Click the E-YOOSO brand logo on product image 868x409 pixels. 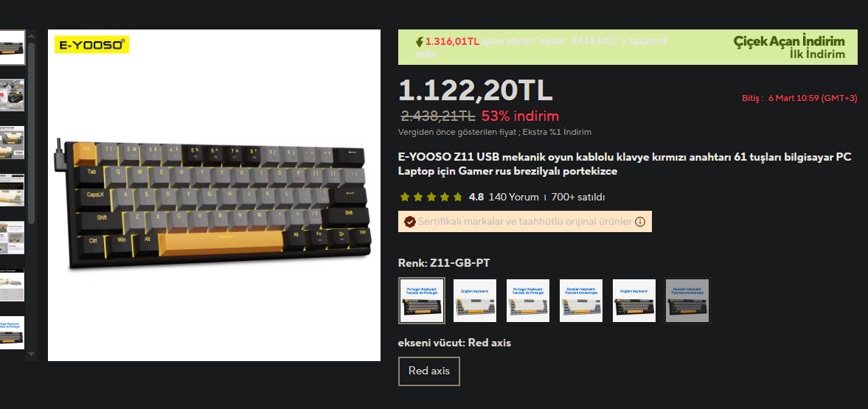[91, 45]
